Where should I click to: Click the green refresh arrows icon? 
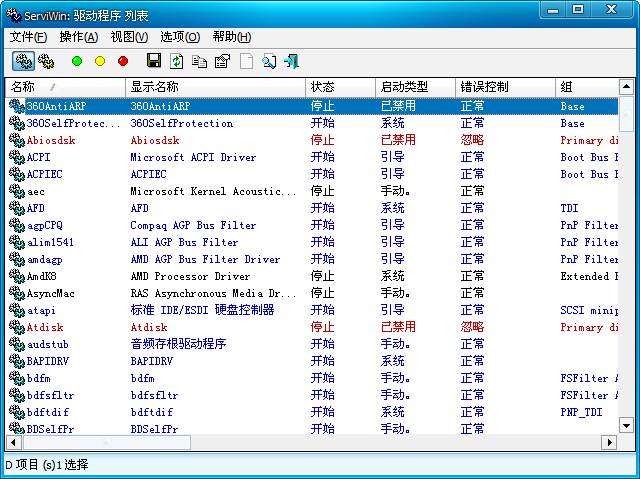coord(177,61)
